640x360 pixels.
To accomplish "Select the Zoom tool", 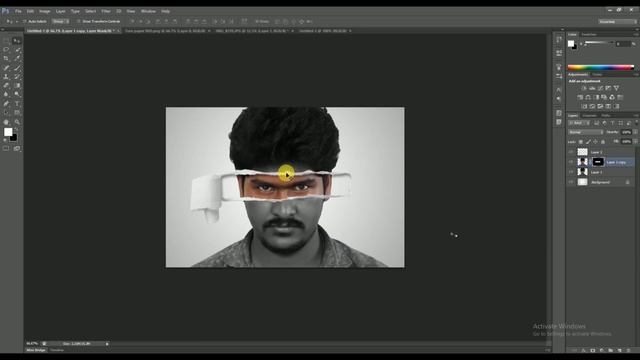I will (17, 122).
